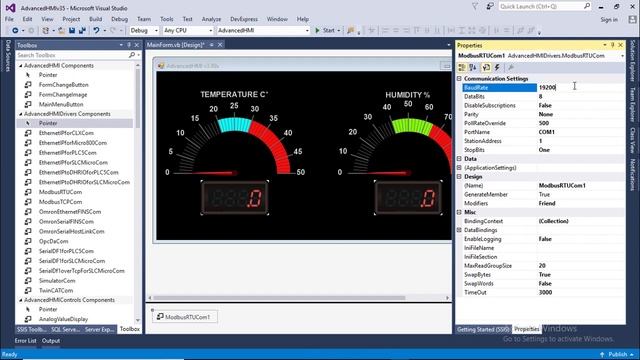
Task: Click the Save All toolbar icon
Action: pyautogui.click(x=82, y=31)
